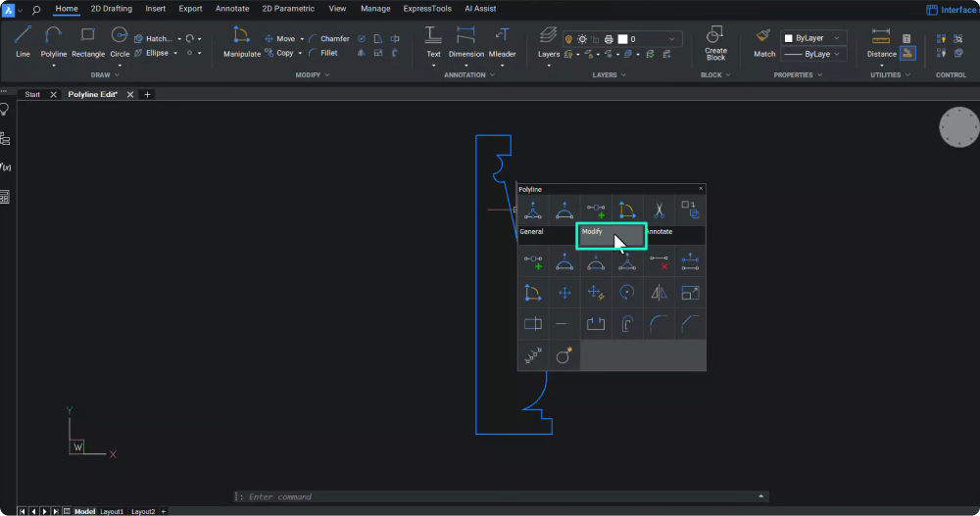Click the Explode bomb icon

click(x=564, y=356)
